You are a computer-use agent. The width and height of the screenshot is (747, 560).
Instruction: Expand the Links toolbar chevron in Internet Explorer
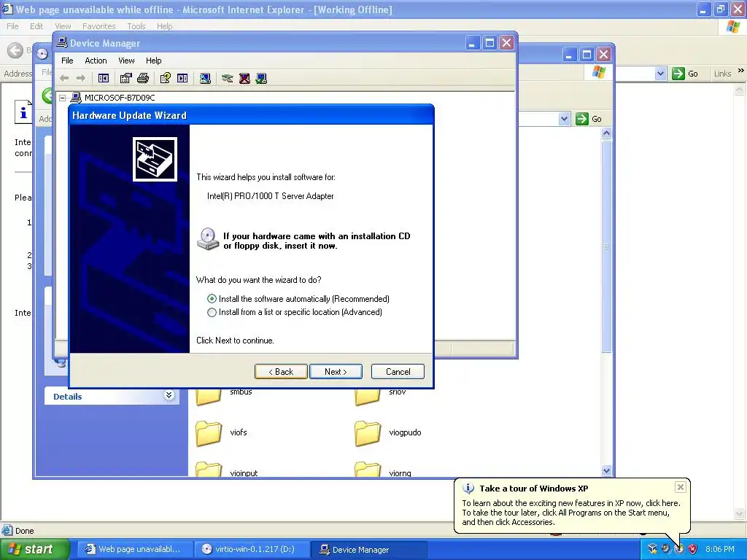[741, 71]
